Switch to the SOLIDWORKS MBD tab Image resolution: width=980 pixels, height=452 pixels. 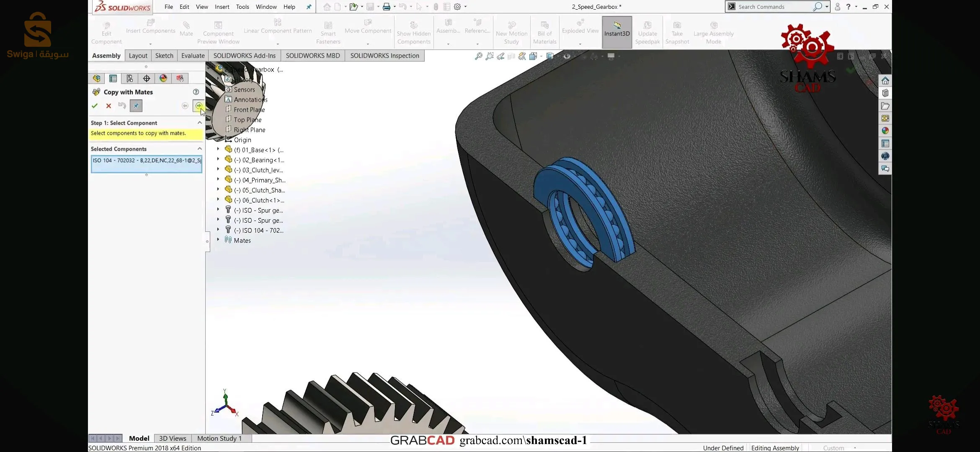pyautogui.click(x=312, y=55)
